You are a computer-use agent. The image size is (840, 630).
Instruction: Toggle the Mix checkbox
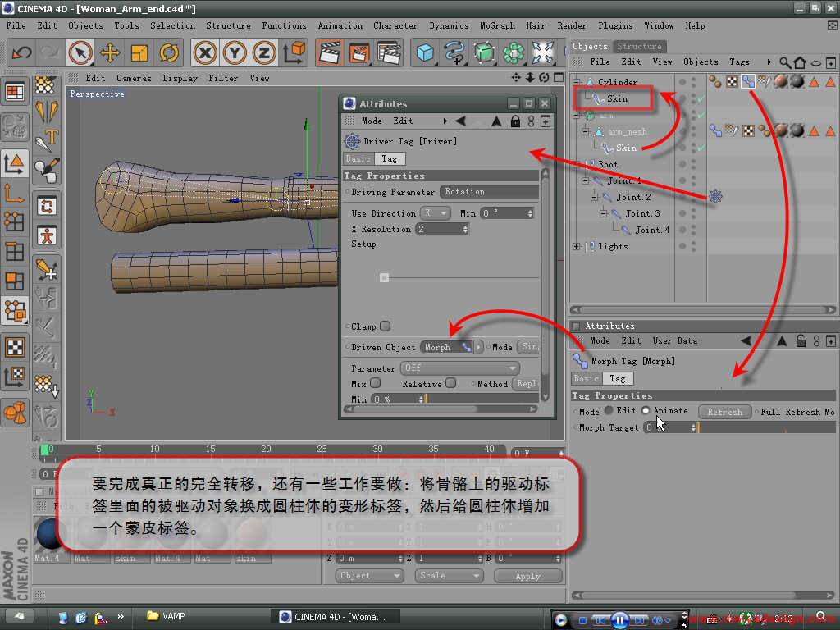coord(376,383)
